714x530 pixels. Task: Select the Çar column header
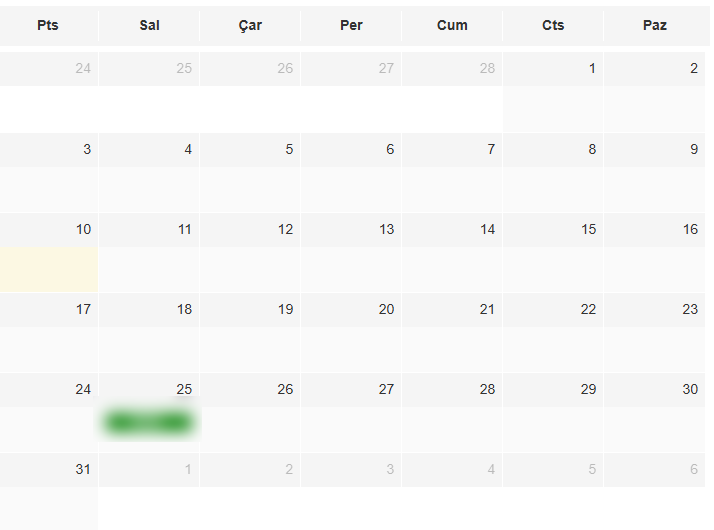(251, 25)
